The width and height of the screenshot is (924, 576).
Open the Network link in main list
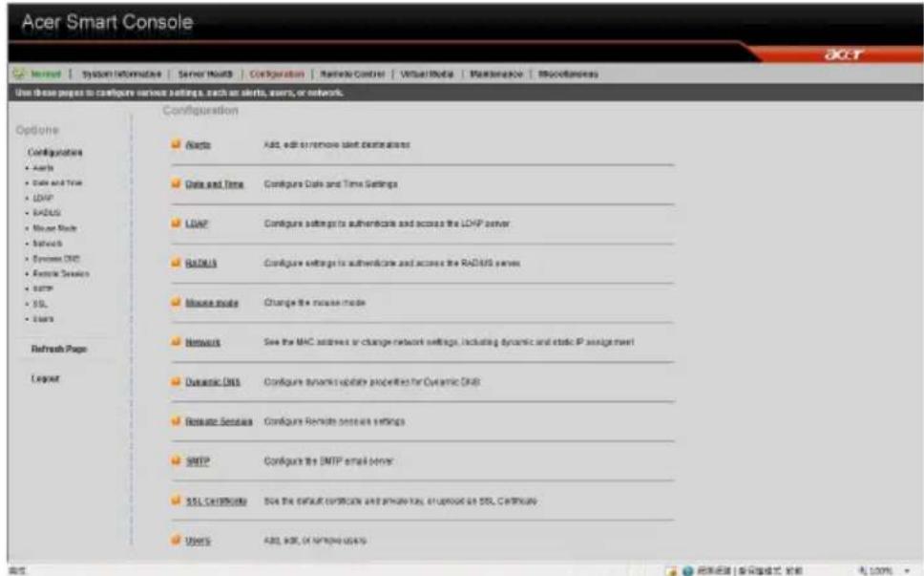(x=202, y=343)
